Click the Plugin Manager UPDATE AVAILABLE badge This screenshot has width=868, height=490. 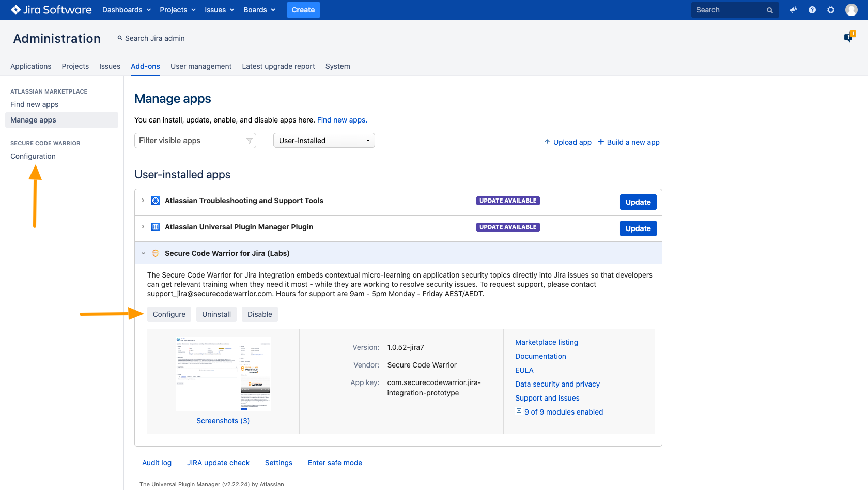pos(508,227)
